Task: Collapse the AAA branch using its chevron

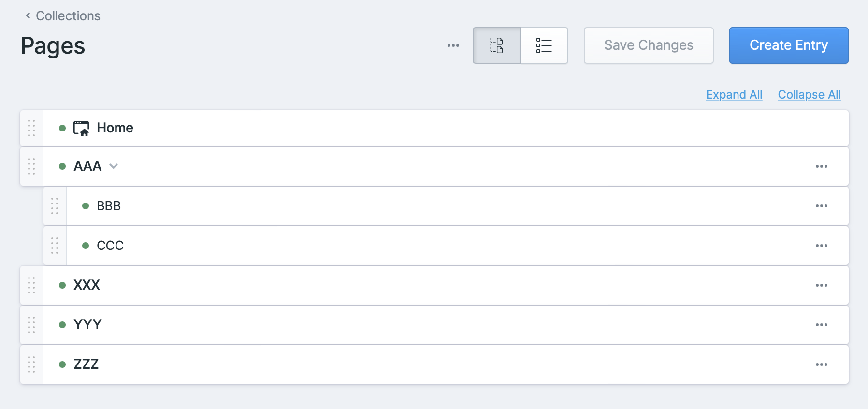Action: 114,166
